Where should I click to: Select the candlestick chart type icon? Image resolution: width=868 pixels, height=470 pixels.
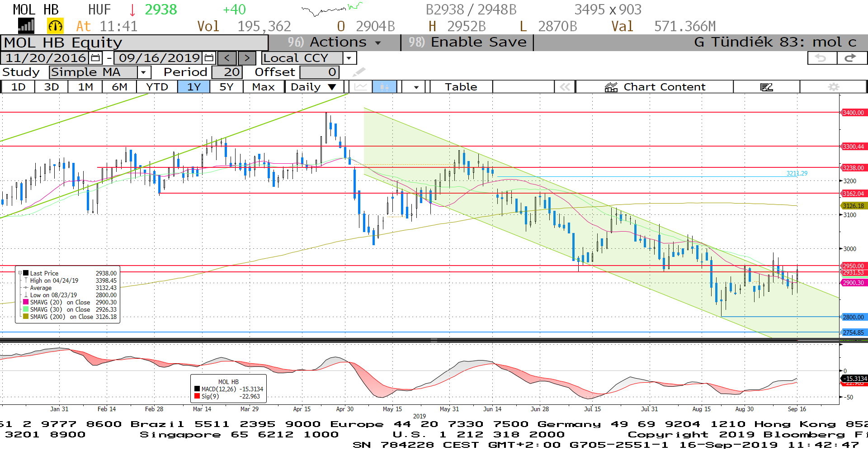tap(384, 87)
